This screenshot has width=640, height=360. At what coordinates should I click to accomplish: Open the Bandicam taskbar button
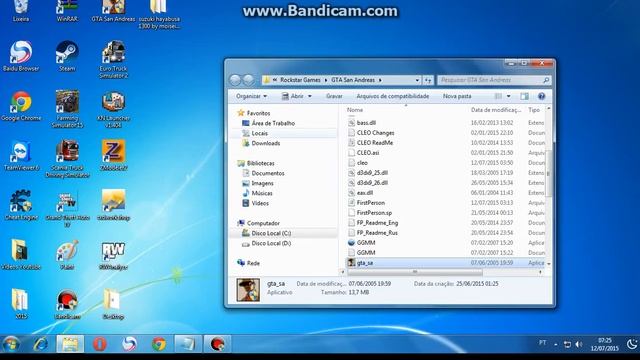pyautogui.click(x=218, y=344)
